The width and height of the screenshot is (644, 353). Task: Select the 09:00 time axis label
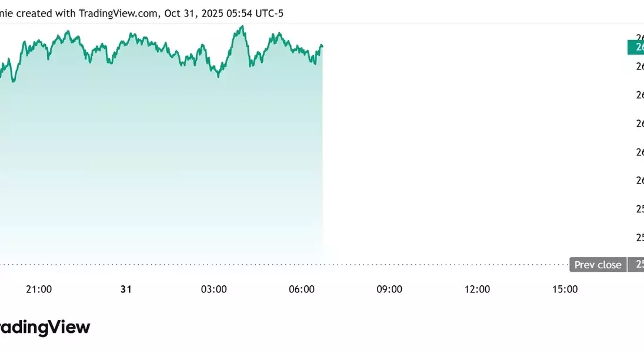(x=389, y=289)
